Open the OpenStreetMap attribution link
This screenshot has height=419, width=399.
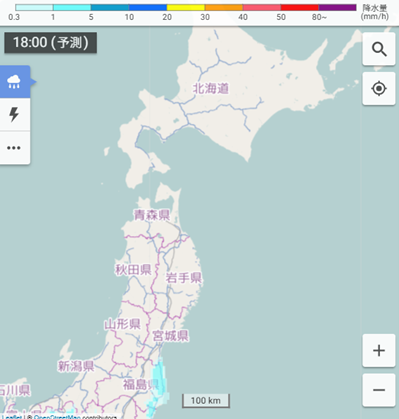[x=57, y=417]
